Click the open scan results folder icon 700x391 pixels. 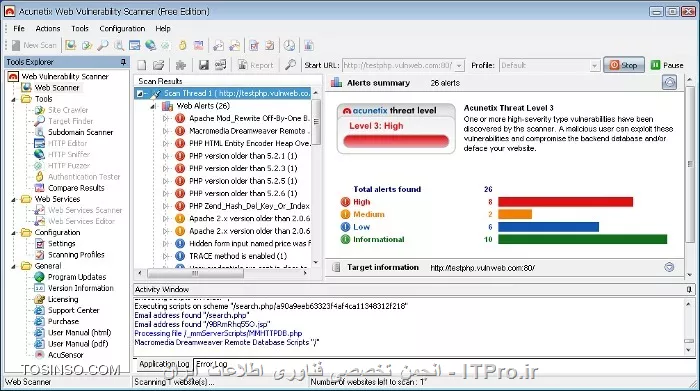(x=158, y=65)
